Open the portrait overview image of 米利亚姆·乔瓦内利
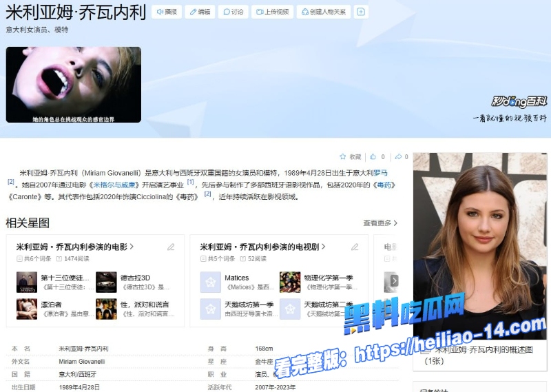This screenshot has width=551, height=392. tap(479, 246)
